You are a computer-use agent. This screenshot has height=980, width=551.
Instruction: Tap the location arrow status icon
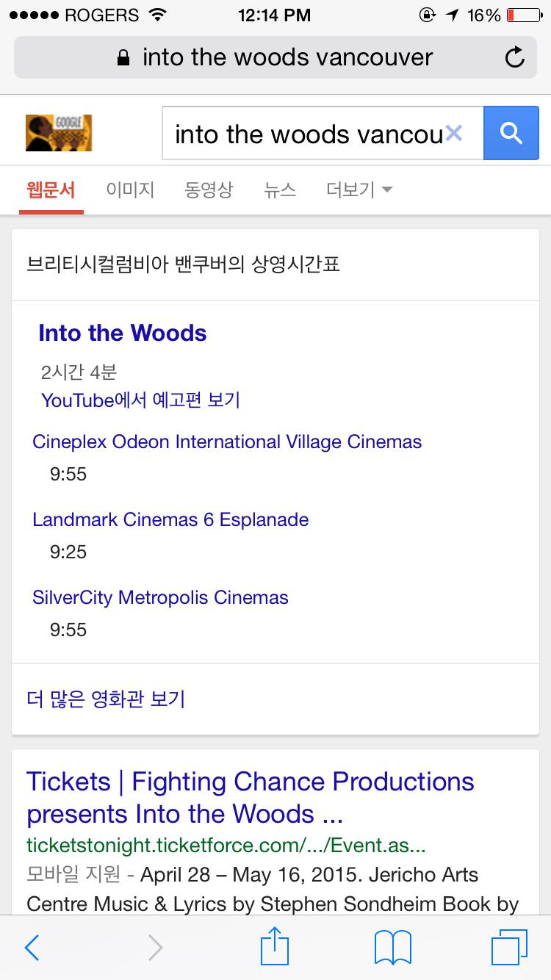(453, 15)
